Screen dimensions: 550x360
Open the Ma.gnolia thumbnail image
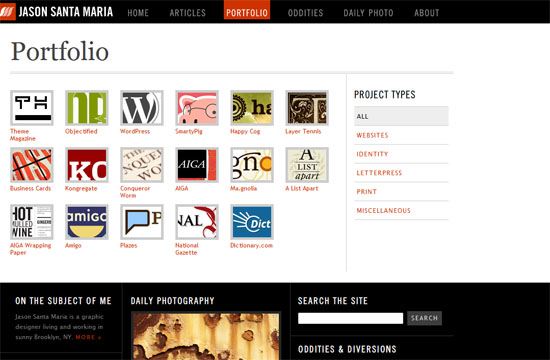pyautogui.click(x=252, y=165)
